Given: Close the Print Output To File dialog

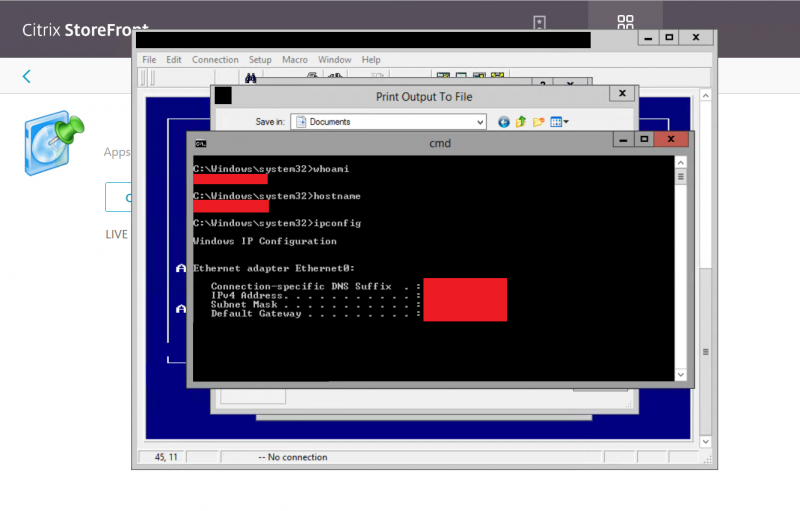Looking at the screenshot, I should pos(622,93).
